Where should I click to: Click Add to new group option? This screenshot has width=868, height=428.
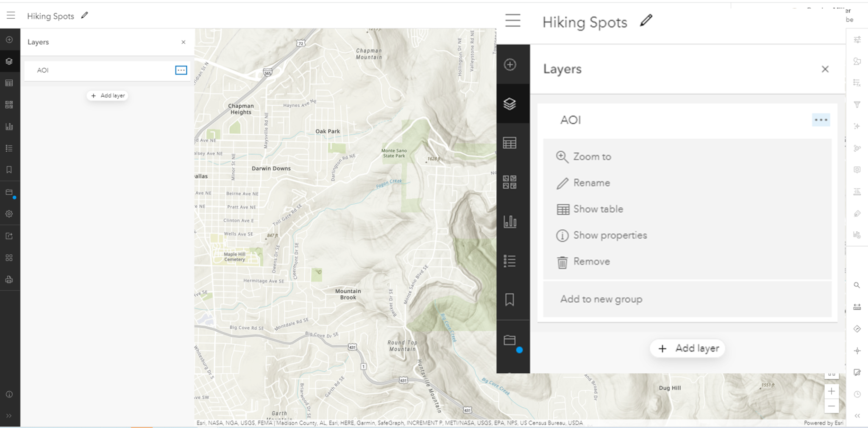point(601,299)
